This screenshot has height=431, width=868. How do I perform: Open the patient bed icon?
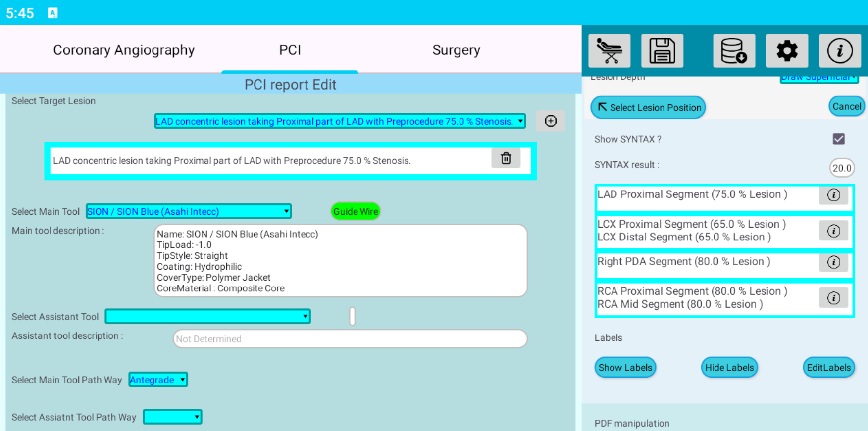[x=609, y=50]
